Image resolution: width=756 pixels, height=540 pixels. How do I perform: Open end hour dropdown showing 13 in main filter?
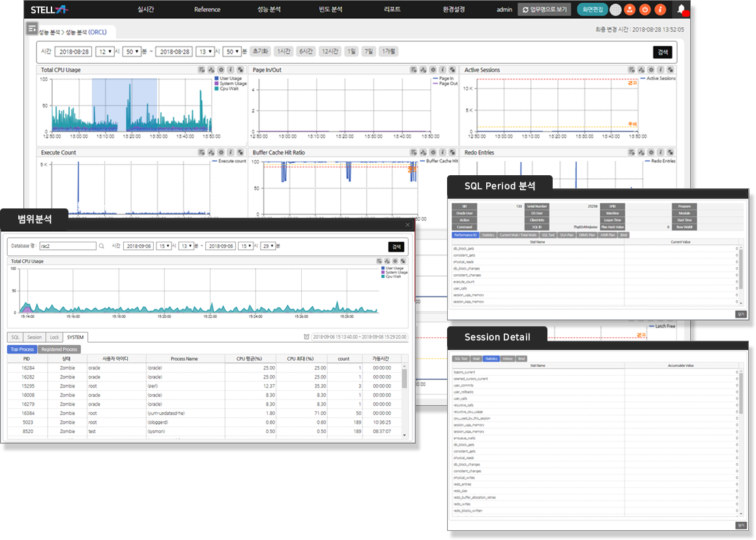pos(205,51)
